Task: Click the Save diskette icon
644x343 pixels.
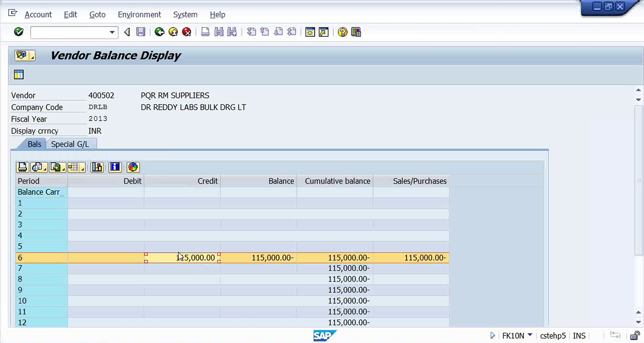Action: 141,32
